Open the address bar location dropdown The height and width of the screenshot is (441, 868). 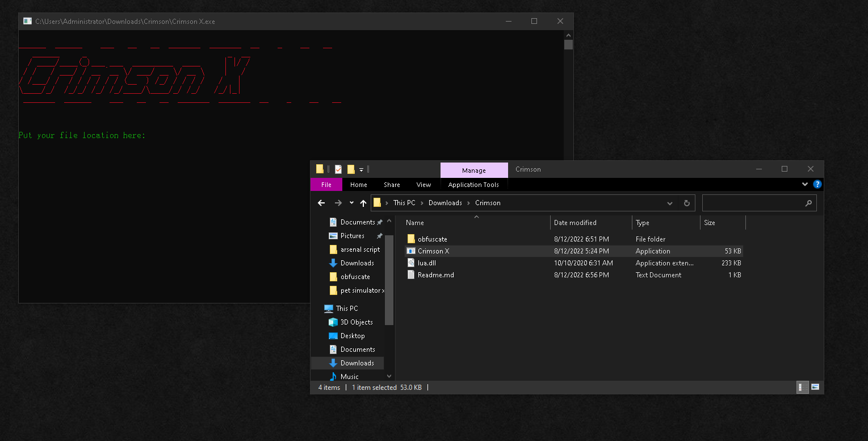click(670, 203)
